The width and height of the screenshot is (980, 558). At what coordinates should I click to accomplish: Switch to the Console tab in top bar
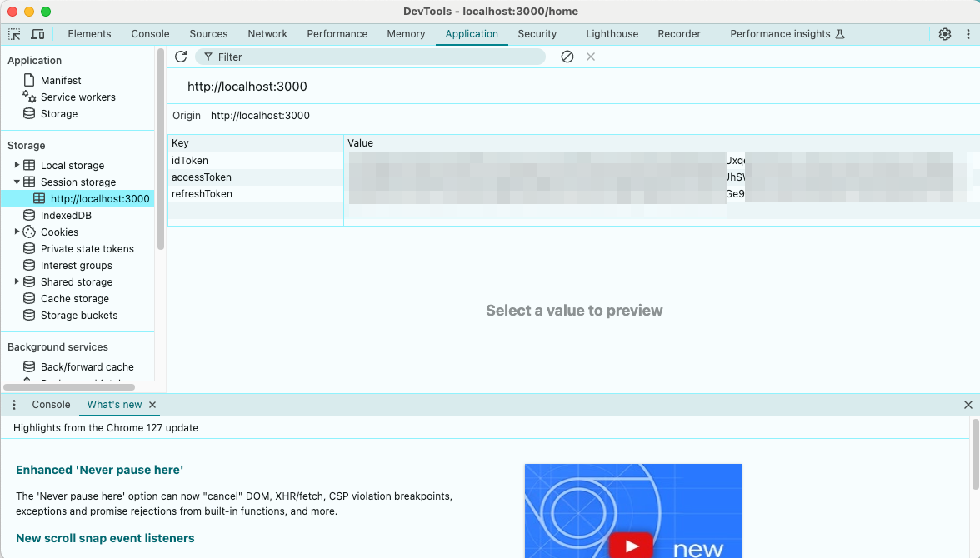click(150, 34)
